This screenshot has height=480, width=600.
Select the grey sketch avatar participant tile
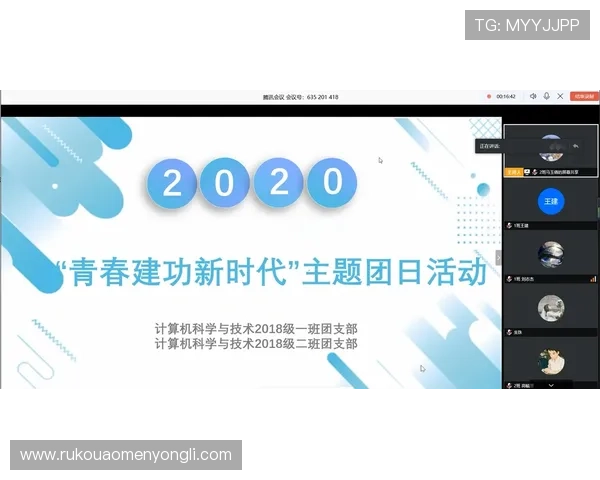[551, 308]
